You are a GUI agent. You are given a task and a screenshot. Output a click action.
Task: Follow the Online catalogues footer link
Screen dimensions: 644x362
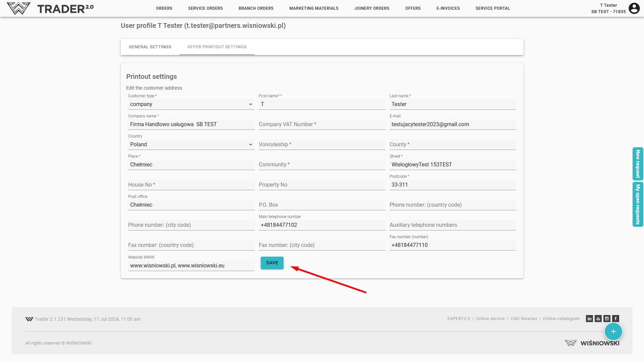click(561, 319)
